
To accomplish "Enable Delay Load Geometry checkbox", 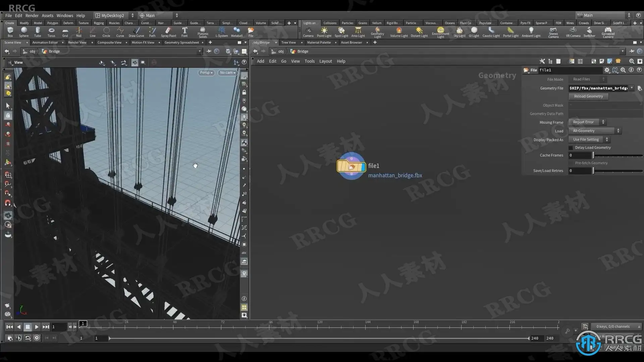I will (x=571, y=148).
